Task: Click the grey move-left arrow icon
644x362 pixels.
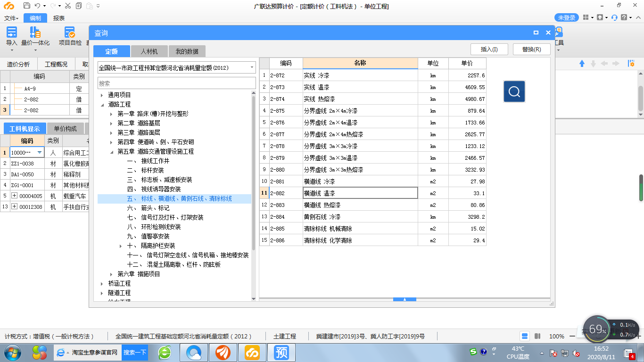Action: point(604,64)
